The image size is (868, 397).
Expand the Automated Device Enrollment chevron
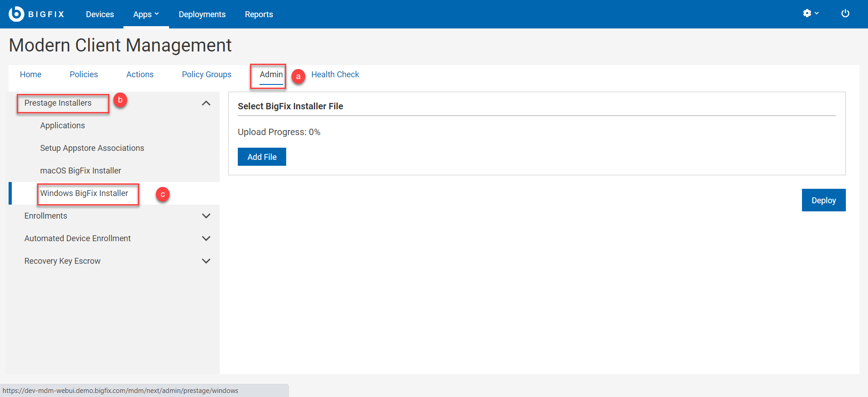(x=206, y=238)
